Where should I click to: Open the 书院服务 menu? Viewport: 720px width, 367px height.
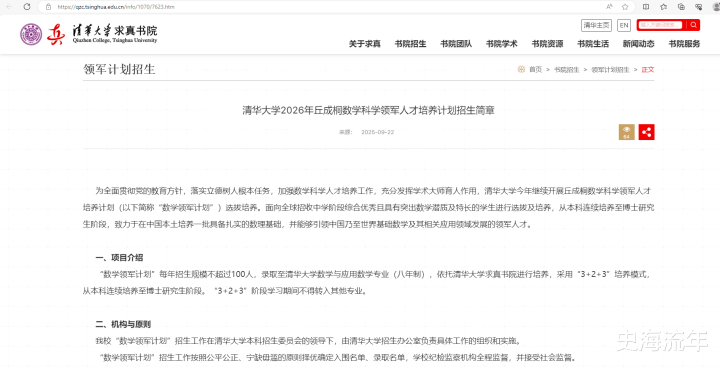point(684,44)
